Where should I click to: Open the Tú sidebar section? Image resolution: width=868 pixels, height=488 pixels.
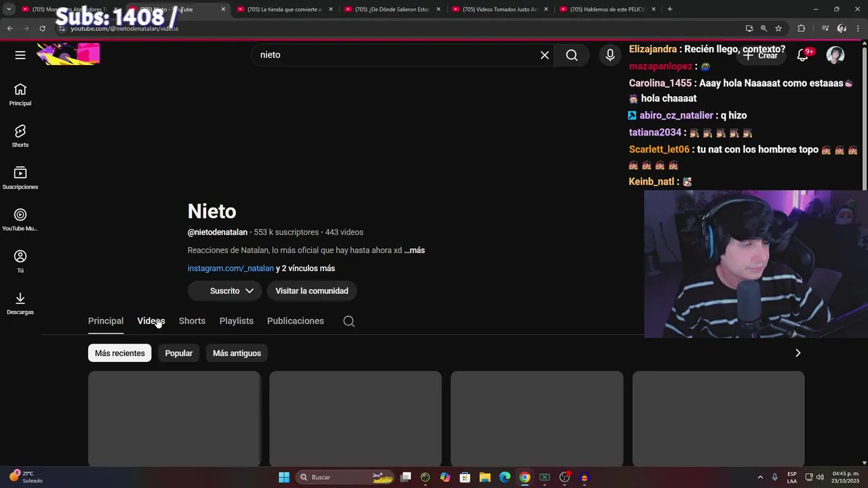click(x=20, y=262)
